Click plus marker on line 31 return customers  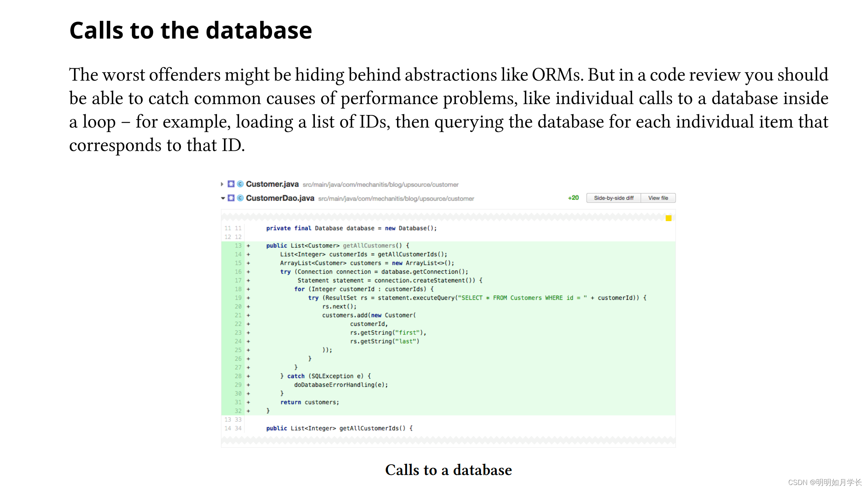(248, 402)
